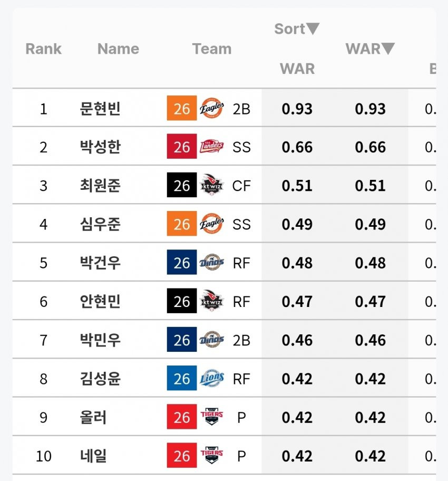Click the Tigers logo beside 올러

212,417
